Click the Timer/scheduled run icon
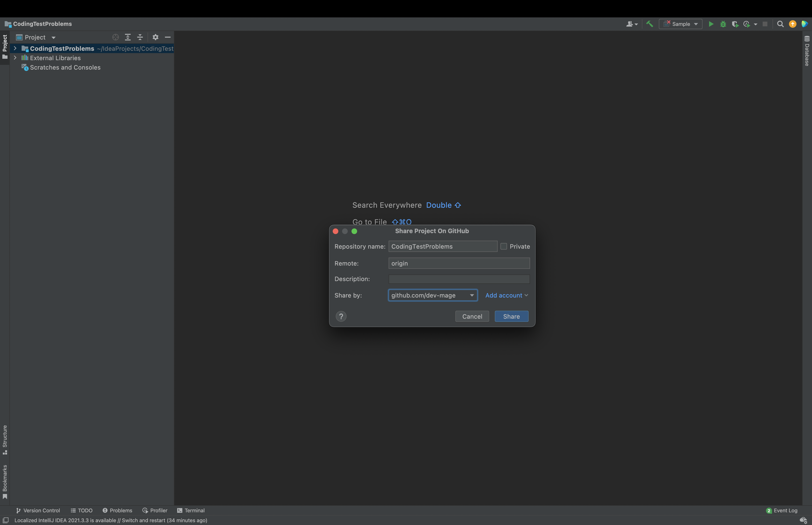Screen dimensions: 812x525 pos(747,24)
